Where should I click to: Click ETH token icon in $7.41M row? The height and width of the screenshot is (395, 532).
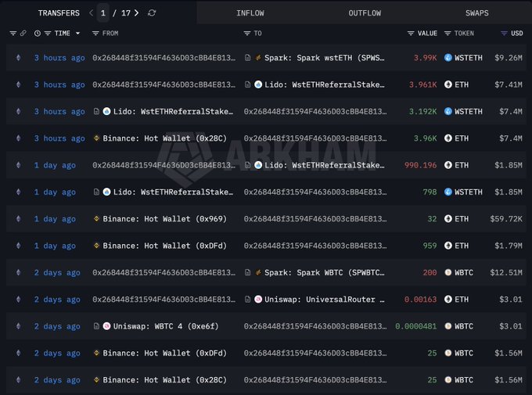tap(448, 84)
